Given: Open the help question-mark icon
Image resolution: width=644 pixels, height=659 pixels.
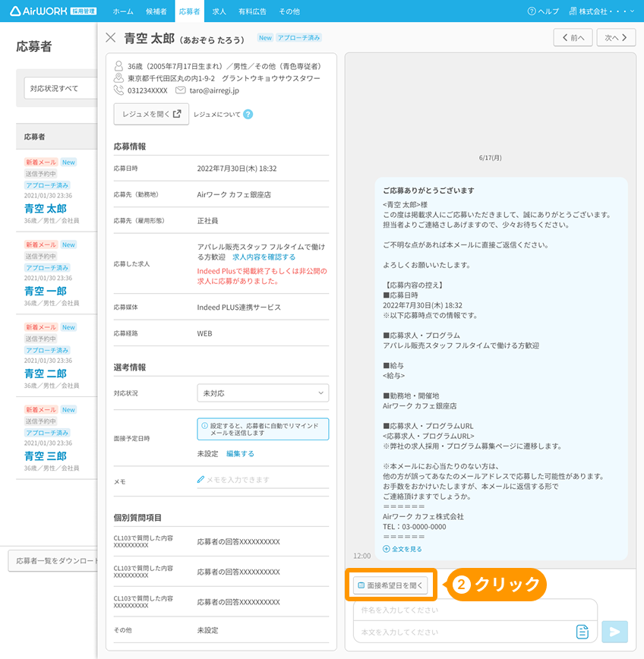Looking at the screenshot, I should (x=532, y=11).
